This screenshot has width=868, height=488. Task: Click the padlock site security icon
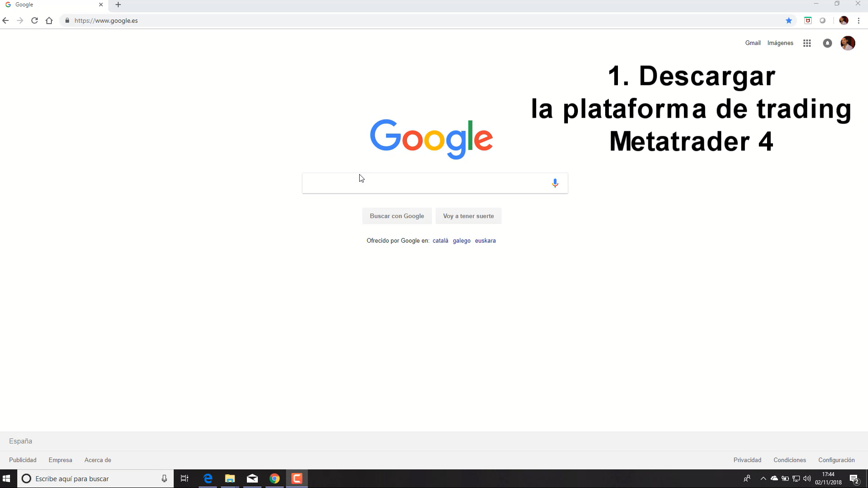(x=67, y=20)
